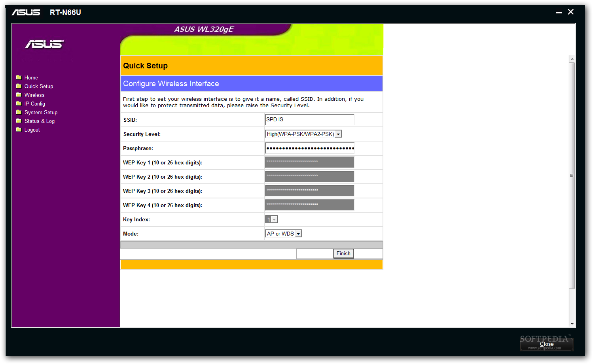Click the Passphrase label
The image size is (593, 364).
[x=138, y=149]
